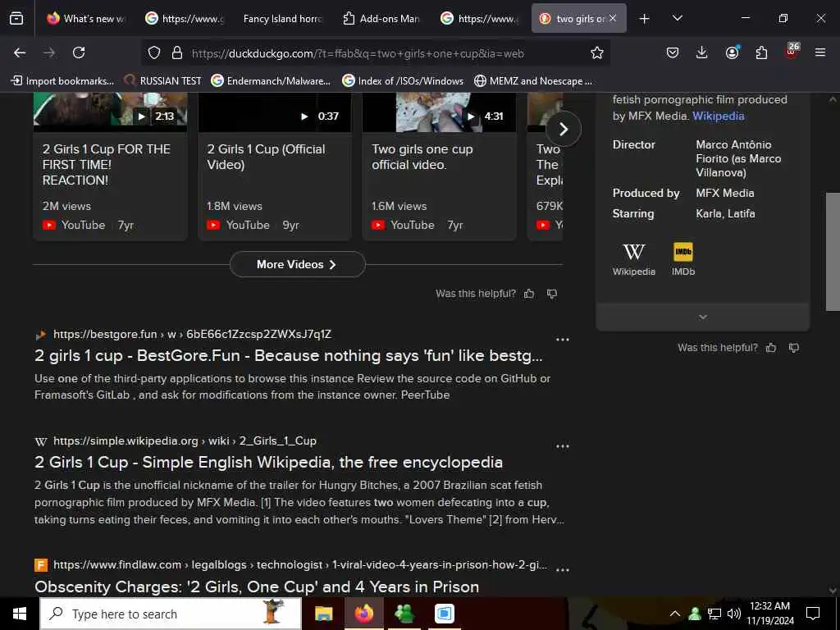Show site security padlock info

pos(177,52)
